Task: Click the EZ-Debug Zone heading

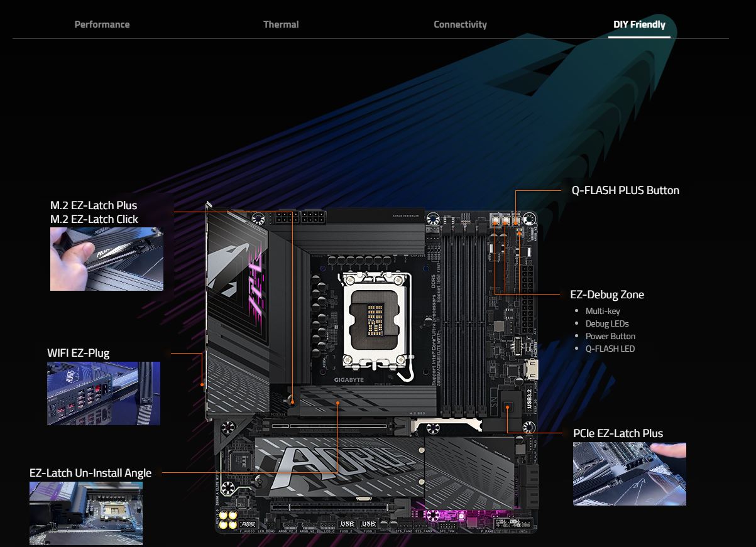Action: [x=607, y=295]
